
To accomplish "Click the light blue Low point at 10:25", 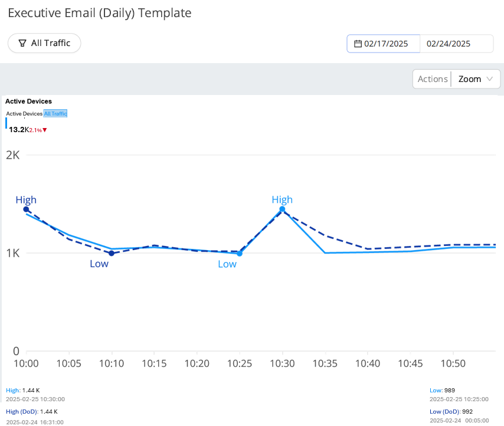I will (240, 254).
